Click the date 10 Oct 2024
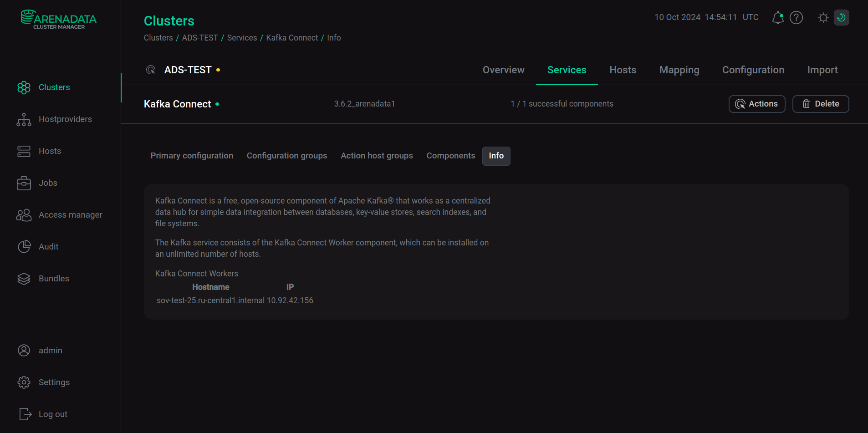 [677, 17]
